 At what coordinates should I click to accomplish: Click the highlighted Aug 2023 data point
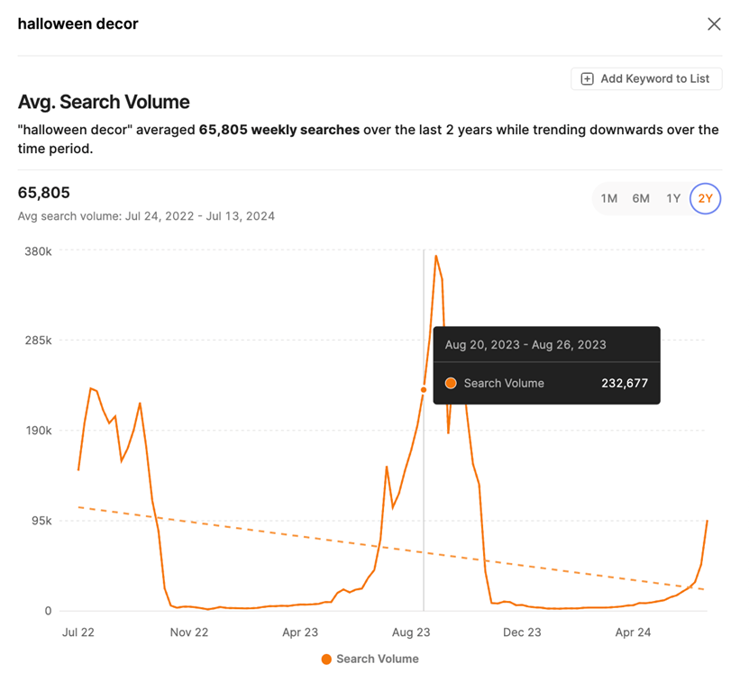coord(424,390)
